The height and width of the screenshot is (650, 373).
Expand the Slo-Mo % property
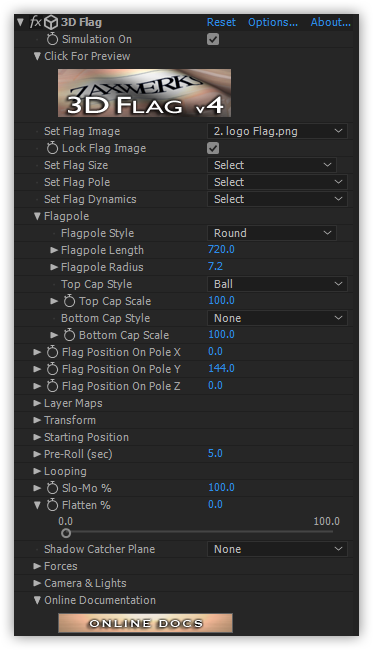click(x=37, y=488)
